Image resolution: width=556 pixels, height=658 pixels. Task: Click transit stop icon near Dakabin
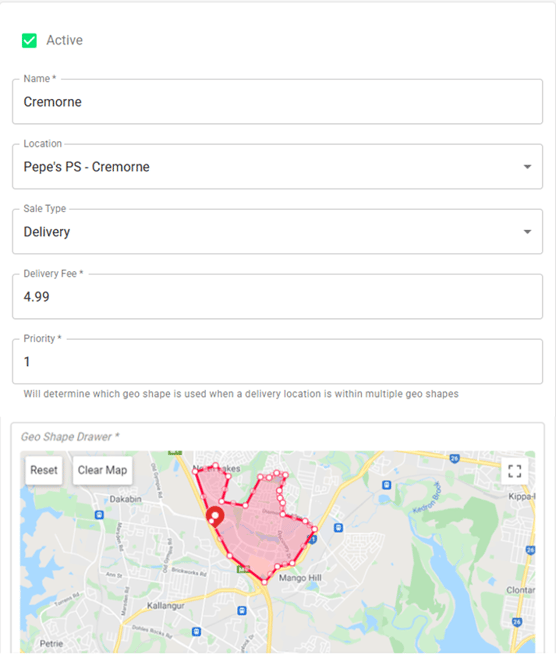(x=99, y=515)
